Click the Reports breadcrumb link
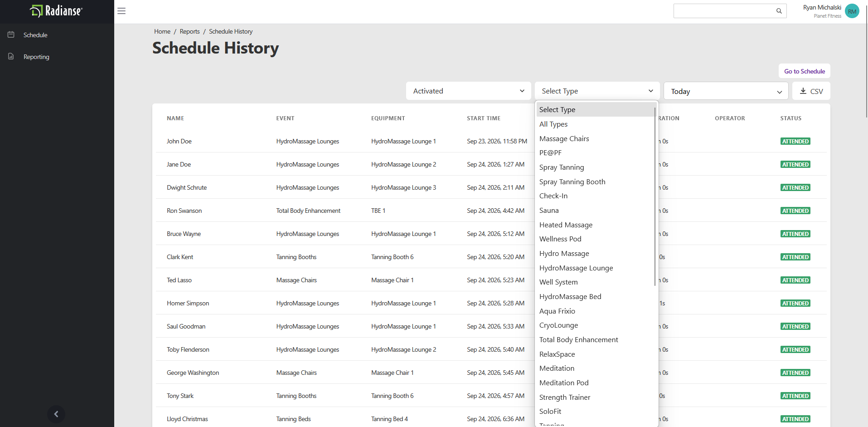The width and height of the screenshot is (868, 427). pyautogui.click(x=189, y=31)
